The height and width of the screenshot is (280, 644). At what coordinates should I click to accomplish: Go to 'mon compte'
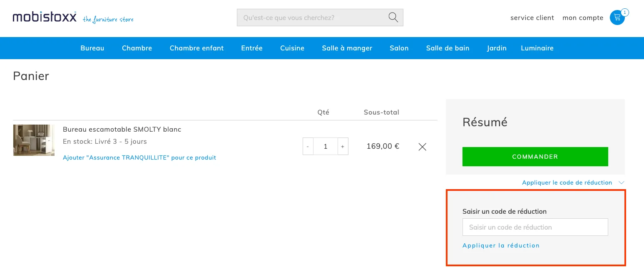pos(583,17)
